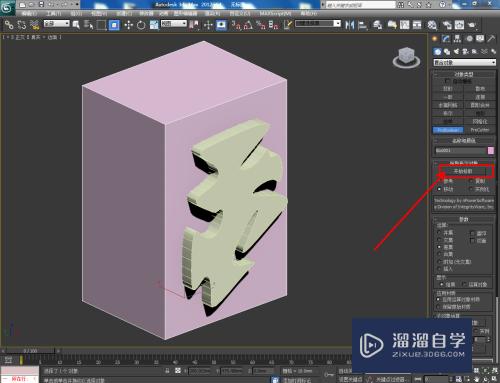Click the Save File quick access icon

41,4
